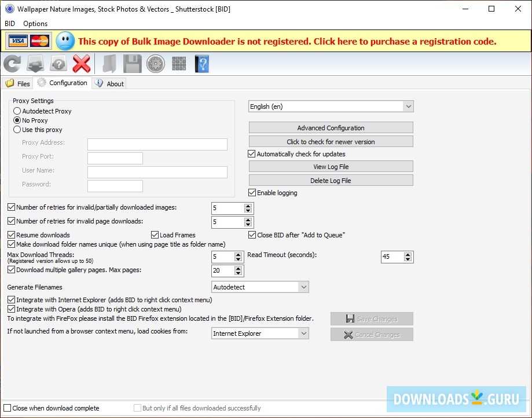Click the Read Timeout value field showing 45
Image resolution: width=532 pixels, height=418 pixels.
392,256
